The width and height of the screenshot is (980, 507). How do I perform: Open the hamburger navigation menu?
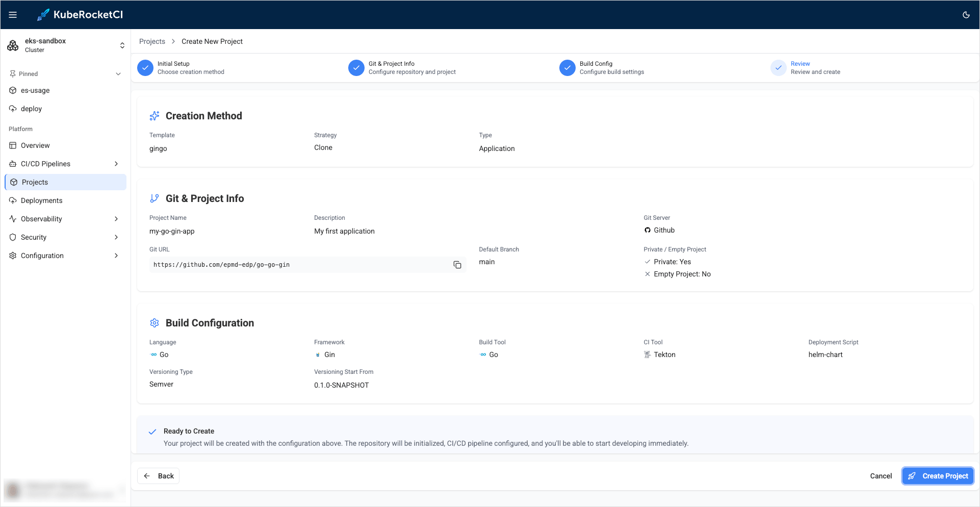pyautogui.click(x=13, y=15)
